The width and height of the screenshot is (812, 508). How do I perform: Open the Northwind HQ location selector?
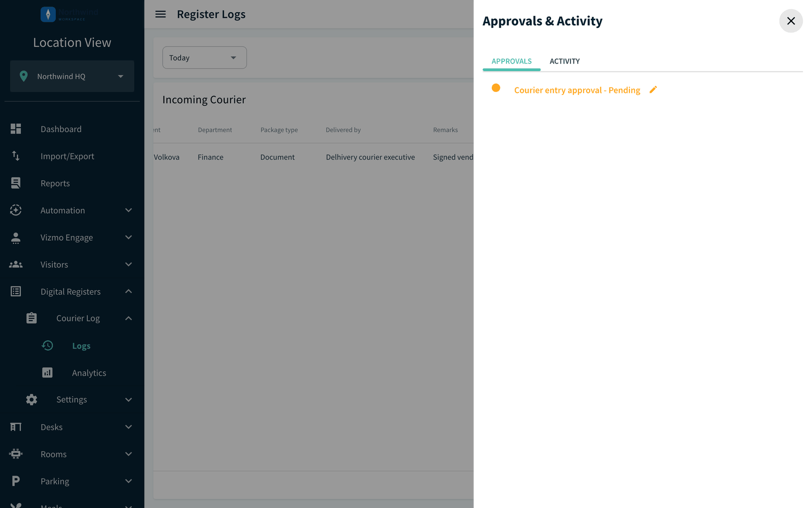(72, 76)
